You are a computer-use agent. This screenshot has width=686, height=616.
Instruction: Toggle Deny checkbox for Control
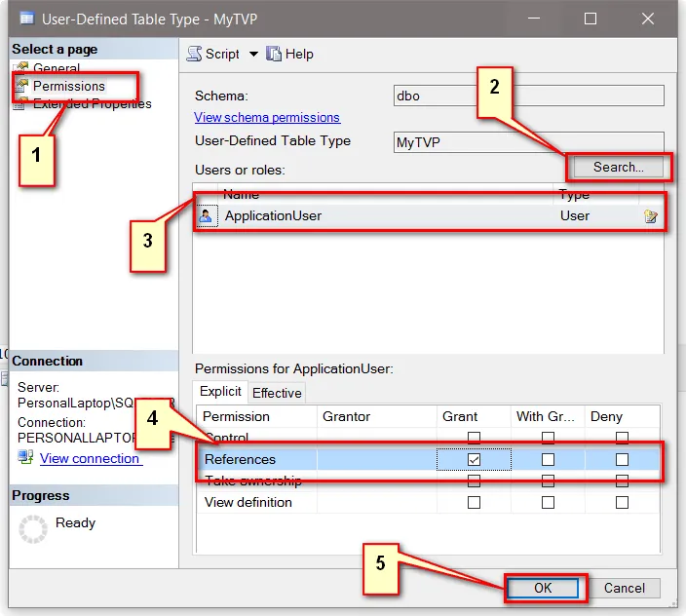622,438
